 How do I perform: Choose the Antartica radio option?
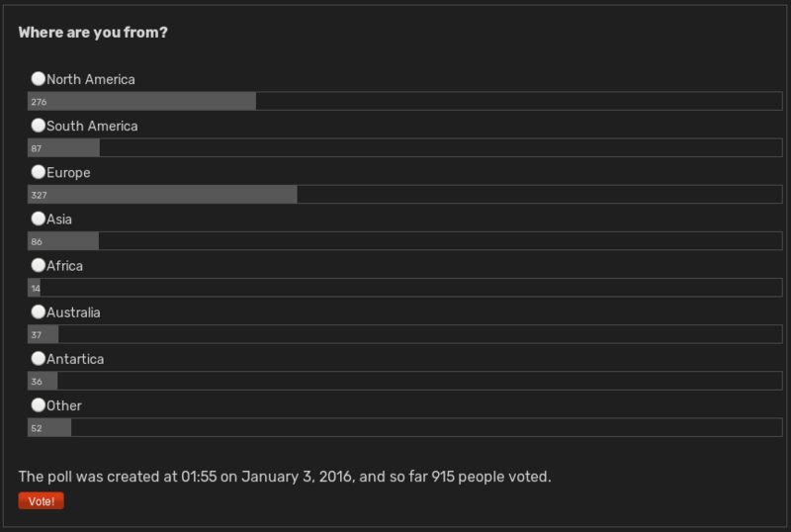(x=39, y=358)
